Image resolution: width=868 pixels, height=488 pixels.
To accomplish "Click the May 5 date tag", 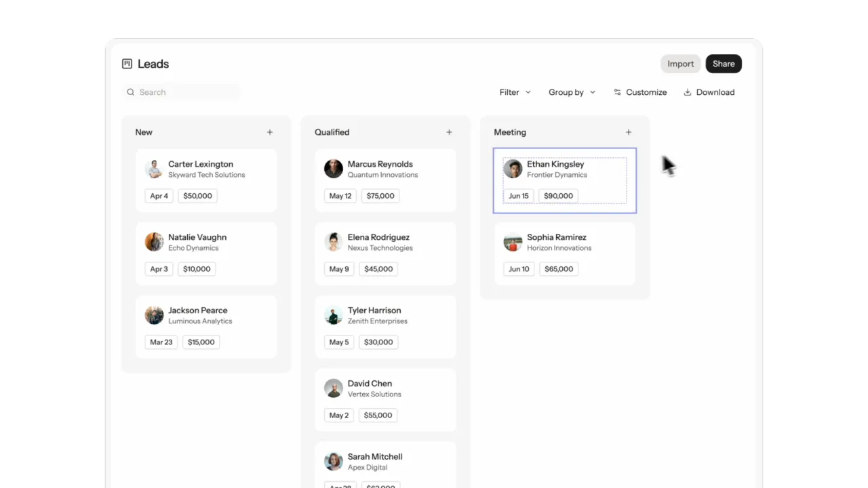I will coord(339,342).
